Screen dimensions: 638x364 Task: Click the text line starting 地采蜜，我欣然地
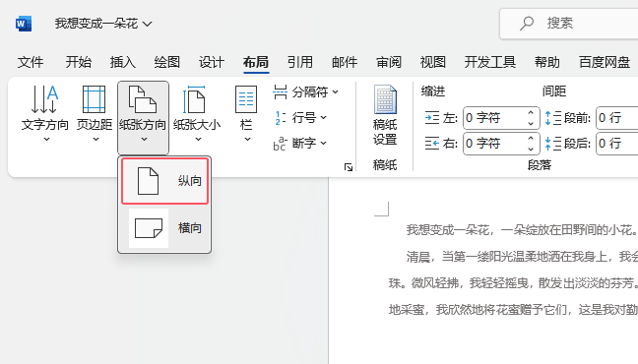tap(513, 310)
